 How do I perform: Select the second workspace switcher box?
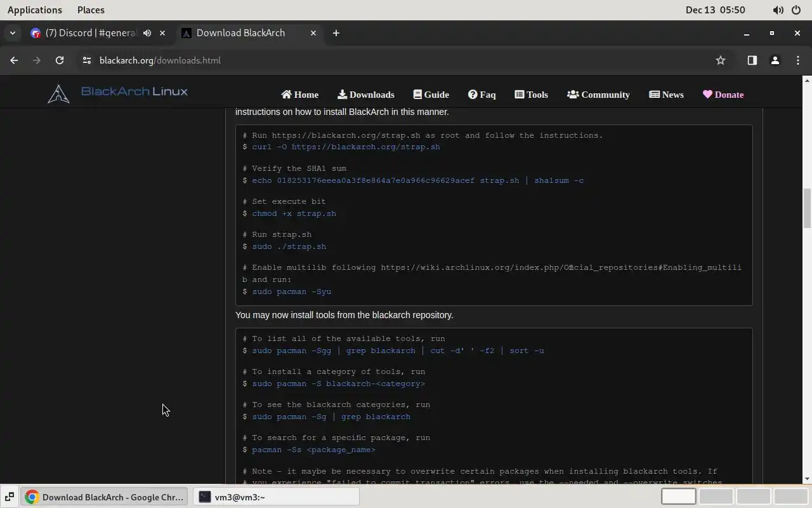(x=716, y=496)
